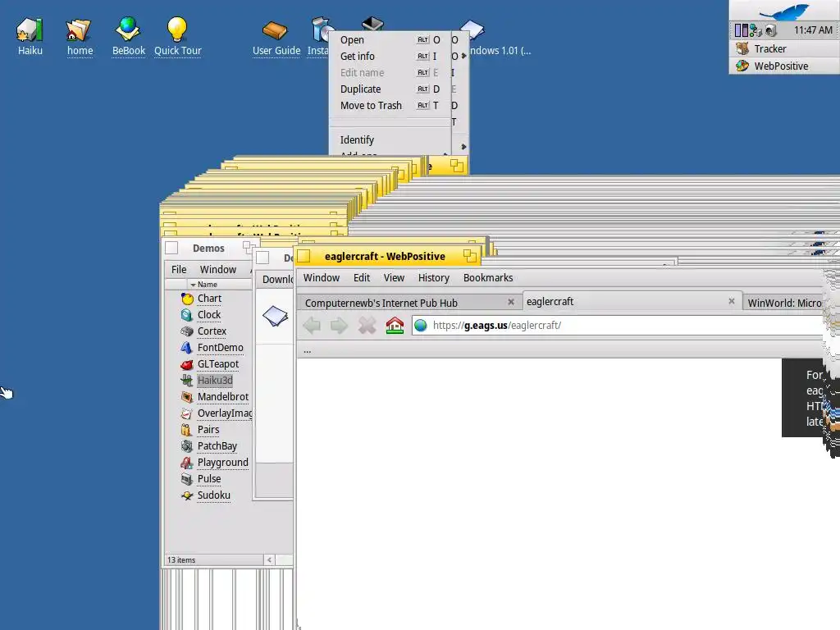The width and height of the screenshot is (840, 630).
Task: Open the Edit menu in WebPositive
Action: point(362,278)
